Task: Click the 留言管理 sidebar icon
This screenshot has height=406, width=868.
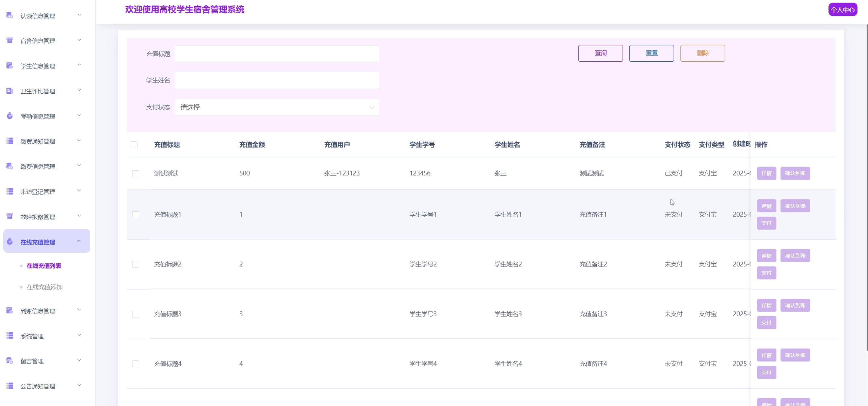Action: click(x=10, y=361)
